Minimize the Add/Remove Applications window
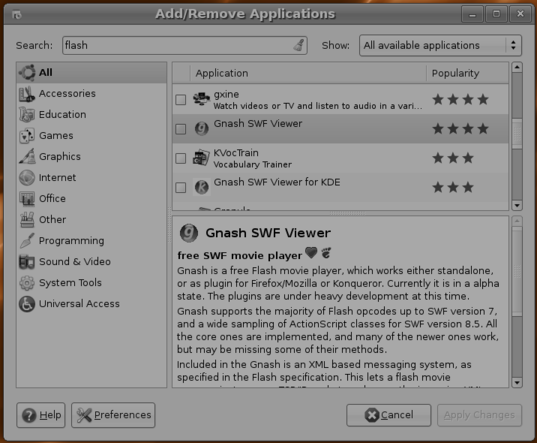Image resolution: width=537 pixels, height=443 pixels. point(472,14)
